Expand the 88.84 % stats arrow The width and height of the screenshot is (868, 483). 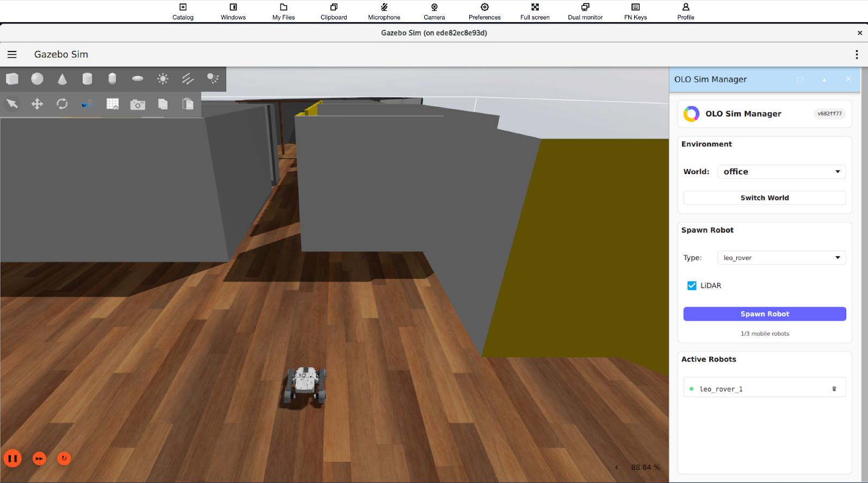point(616,467)
